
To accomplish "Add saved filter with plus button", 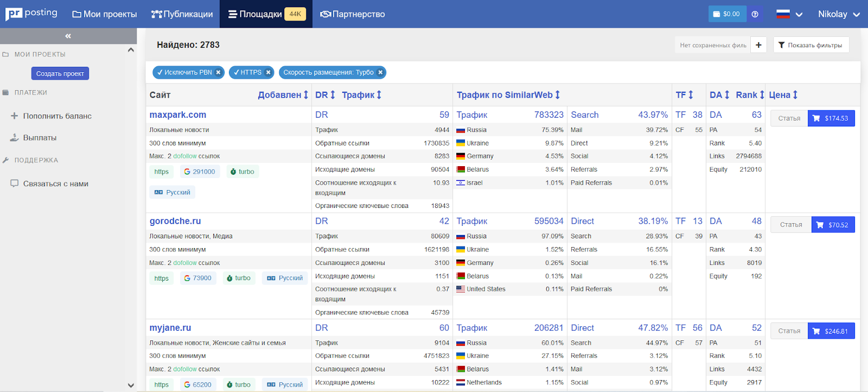I will [x=758, y=45].
